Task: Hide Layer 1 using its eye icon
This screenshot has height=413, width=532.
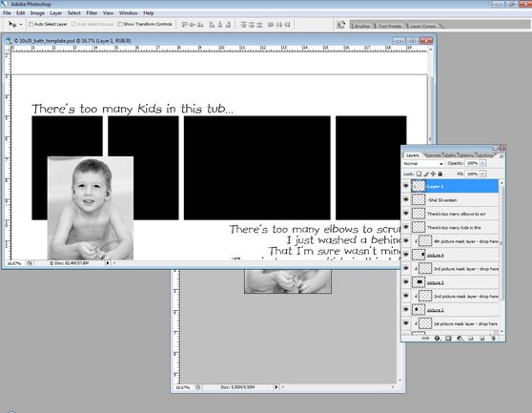Action: tap(406, 186)
